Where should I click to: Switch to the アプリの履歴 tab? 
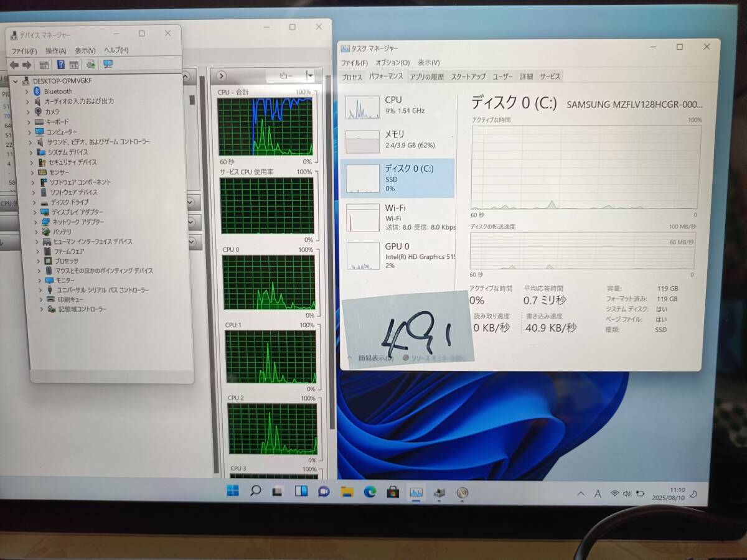[426, 77]
